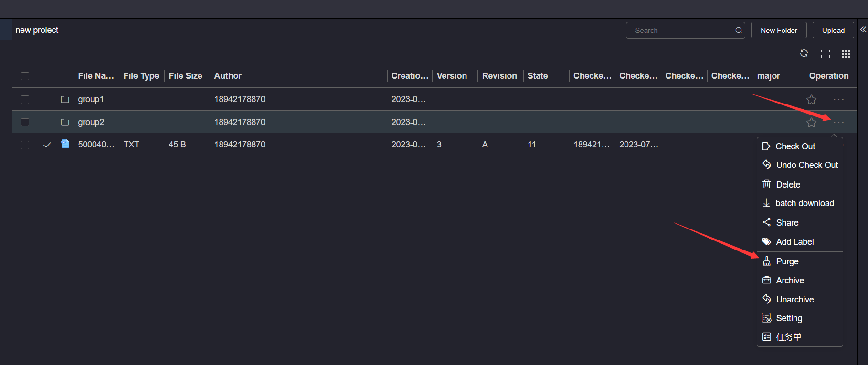
Task: Choose Archive from the context menu
Action: [800, 281]
